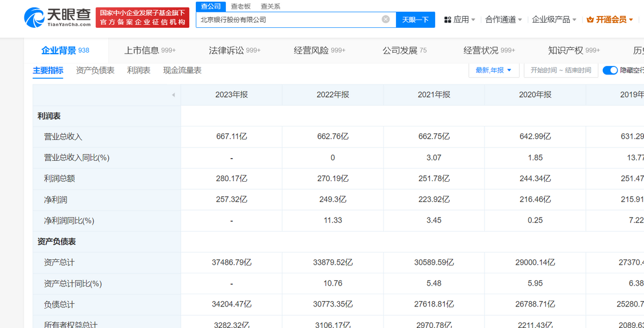Open the 主要指标 sub-tab
The image size is (644, 328).
point(48,70)
